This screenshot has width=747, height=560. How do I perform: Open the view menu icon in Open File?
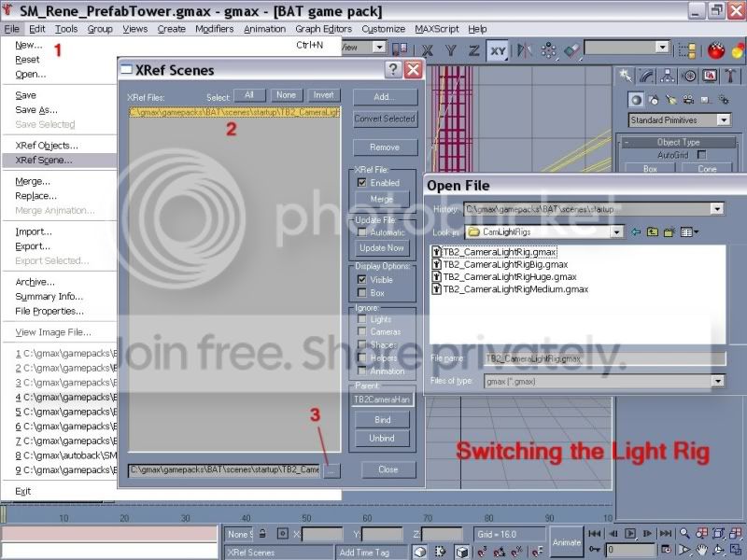click(x=689, y=231)
